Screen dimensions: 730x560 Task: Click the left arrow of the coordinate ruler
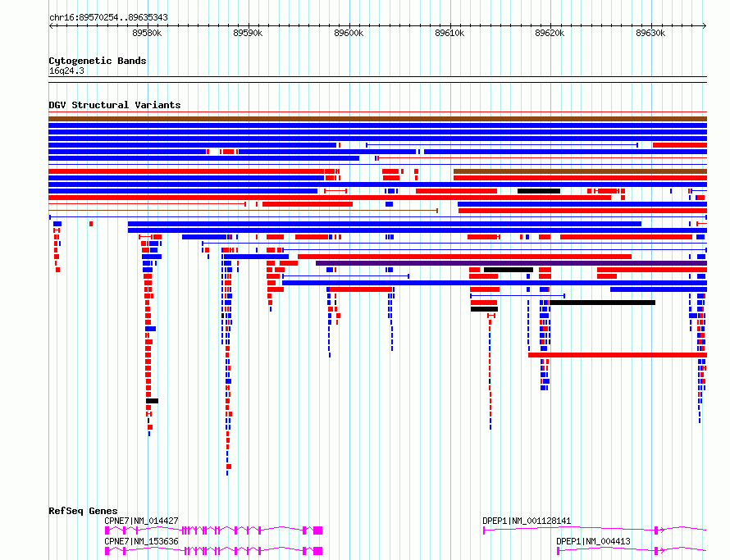pos(51,26)
